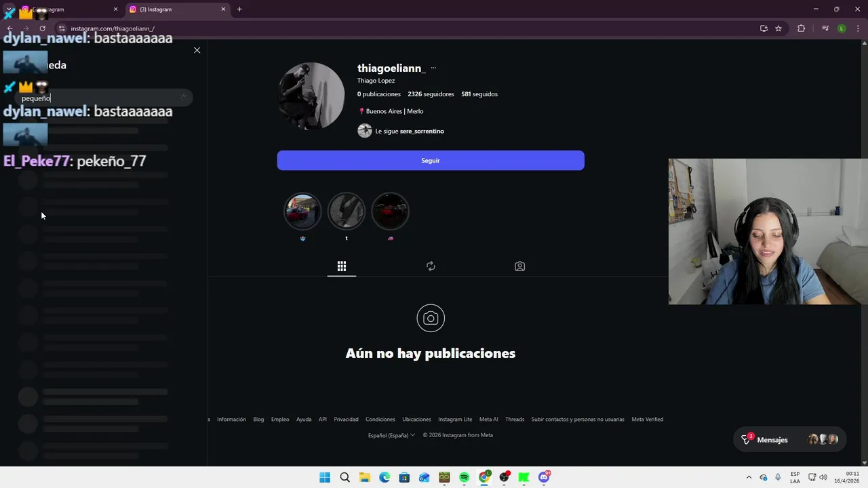Open the third dark story highlight
The height and width of the screenshot is (488, 868).
(x=391, y=211)
